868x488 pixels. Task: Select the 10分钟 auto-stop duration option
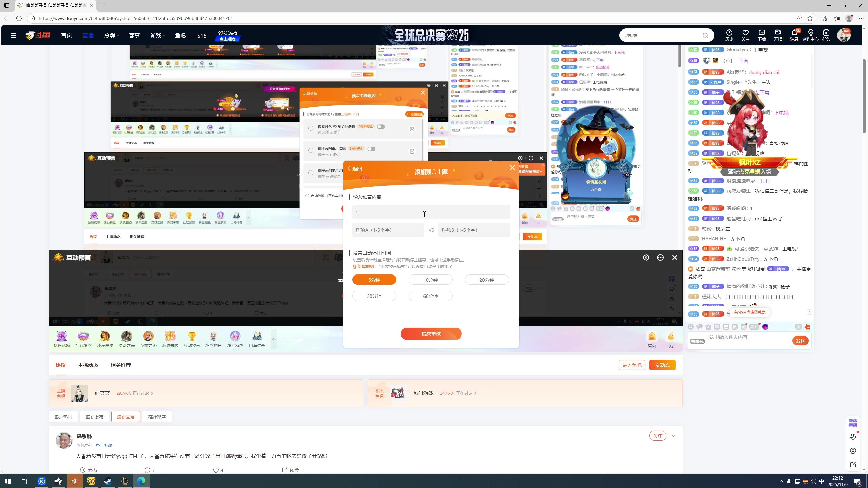[x=430, y=280]
